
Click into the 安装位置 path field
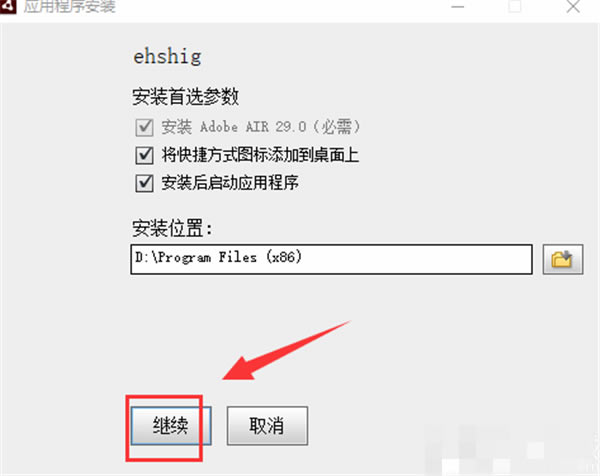tap(331, 259)
